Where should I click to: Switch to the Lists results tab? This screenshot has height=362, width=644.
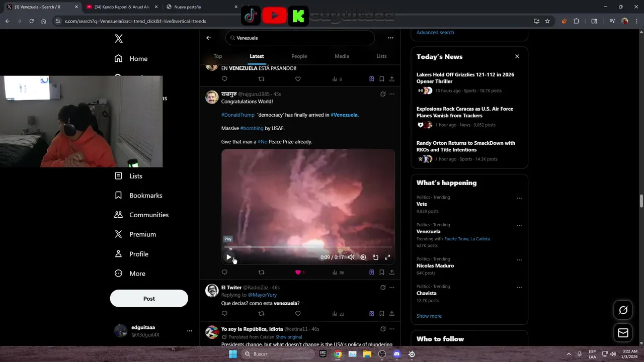(382, 56)
